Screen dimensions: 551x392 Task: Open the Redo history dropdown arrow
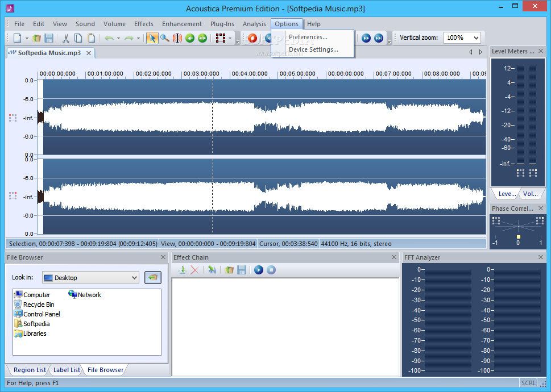[x=138, y=38]
